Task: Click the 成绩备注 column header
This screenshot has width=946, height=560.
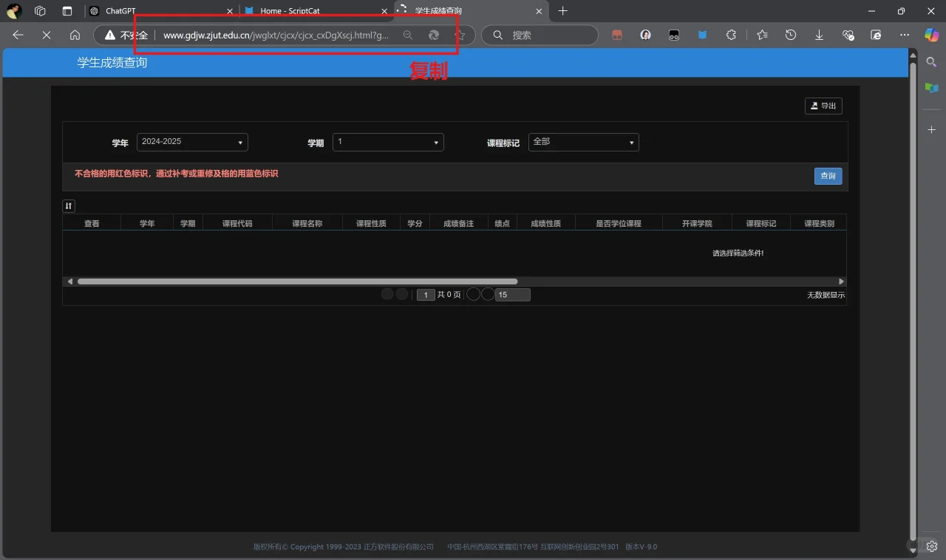Action: tap(458, 223)
